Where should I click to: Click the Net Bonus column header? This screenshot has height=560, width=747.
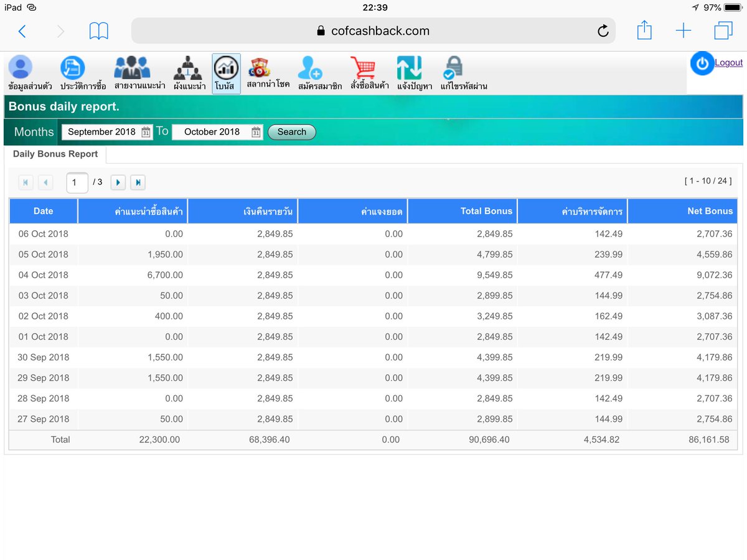683,211
